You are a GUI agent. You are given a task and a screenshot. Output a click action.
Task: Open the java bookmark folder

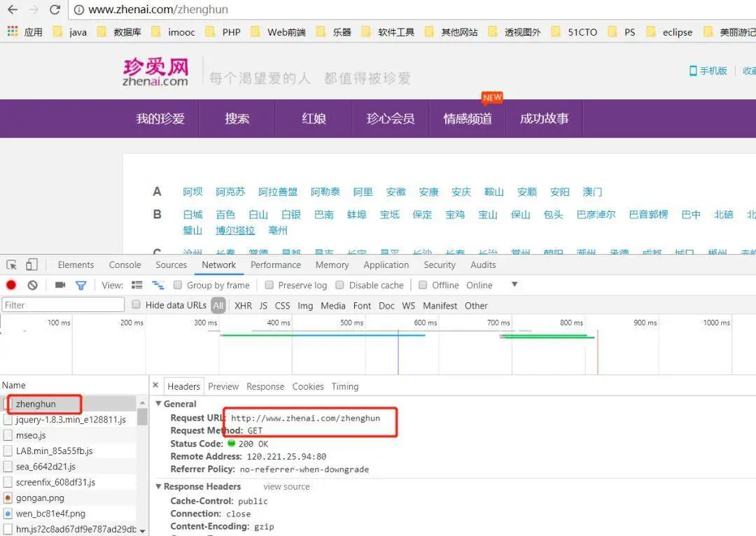pos(70,31)
